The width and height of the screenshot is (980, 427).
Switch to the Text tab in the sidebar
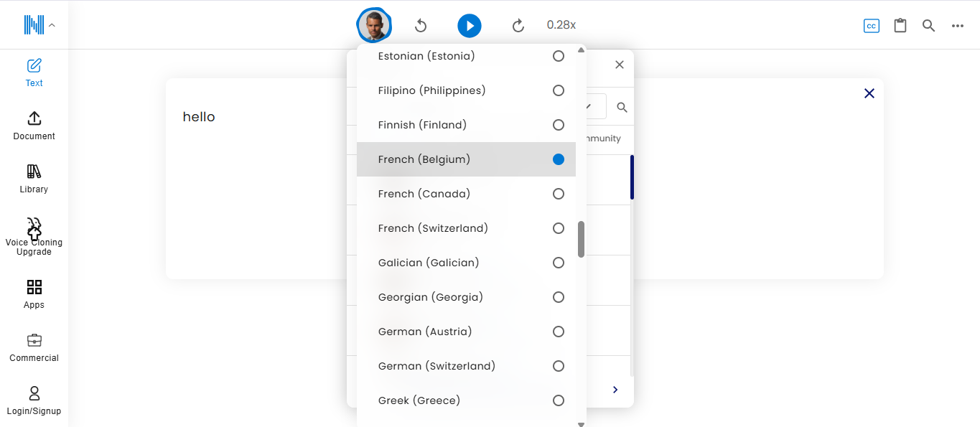tap(33, 72)
